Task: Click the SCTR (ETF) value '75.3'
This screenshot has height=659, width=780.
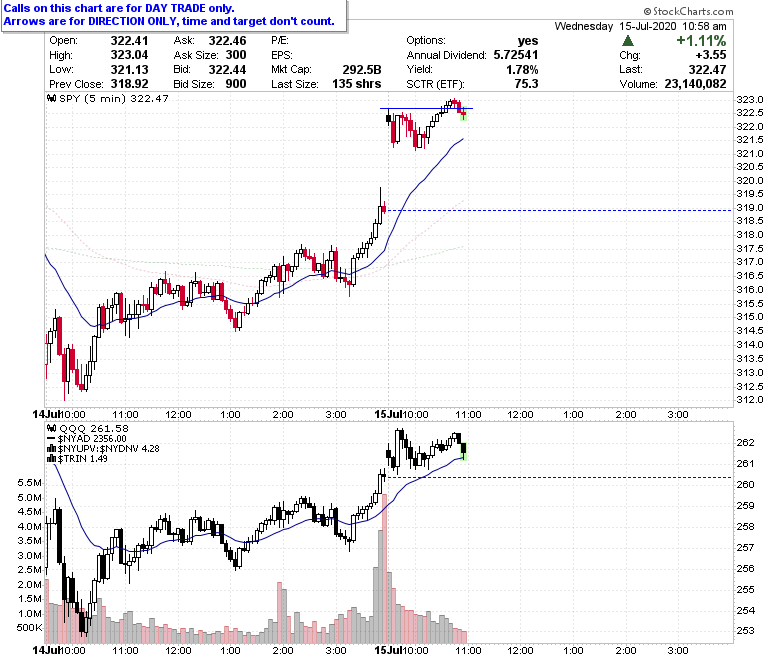Action: [526, 84]
